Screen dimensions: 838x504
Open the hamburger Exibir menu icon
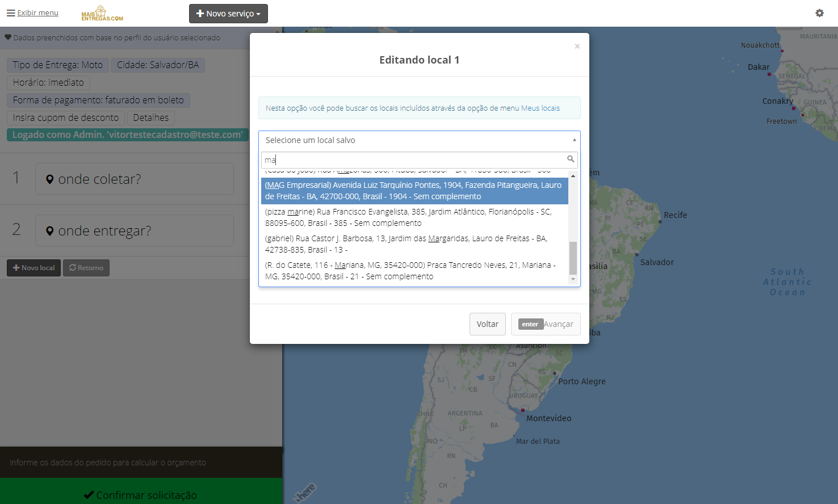[11, 13]
